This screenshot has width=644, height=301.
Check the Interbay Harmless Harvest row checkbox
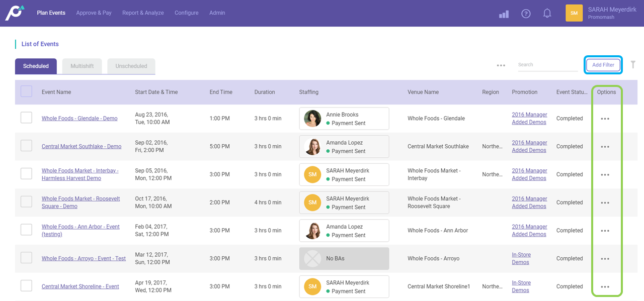26,174
